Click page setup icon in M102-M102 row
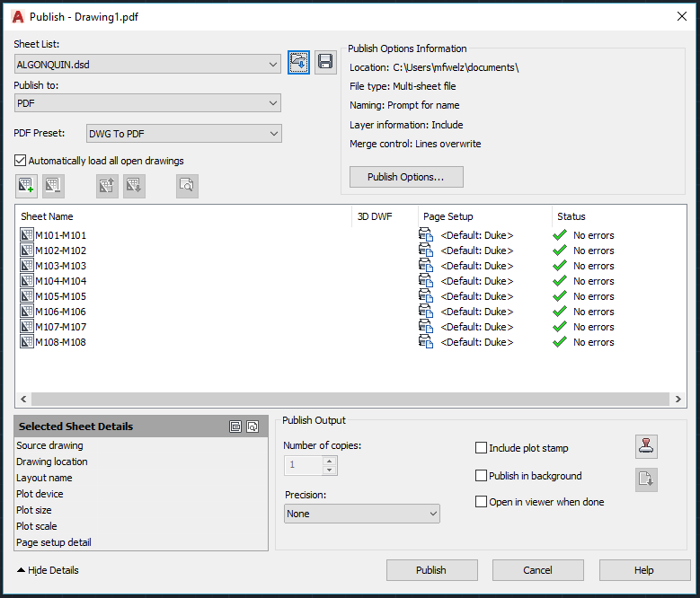Screen dimensions: 700x598 click(x=426, y=250)
